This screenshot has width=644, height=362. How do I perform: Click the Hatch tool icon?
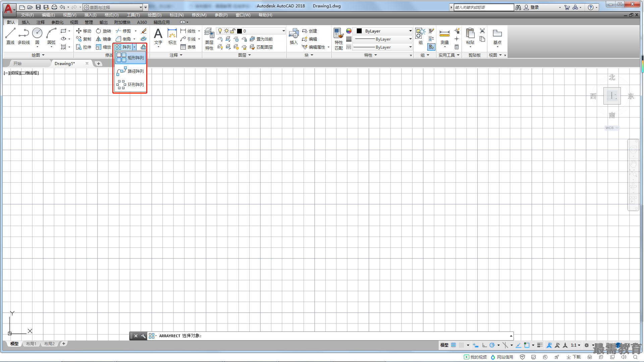point(63,47)
